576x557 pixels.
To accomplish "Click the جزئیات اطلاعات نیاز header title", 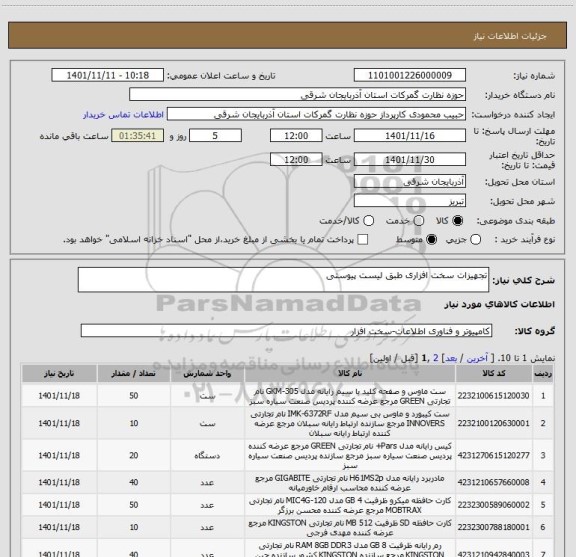I will point(510,36).
